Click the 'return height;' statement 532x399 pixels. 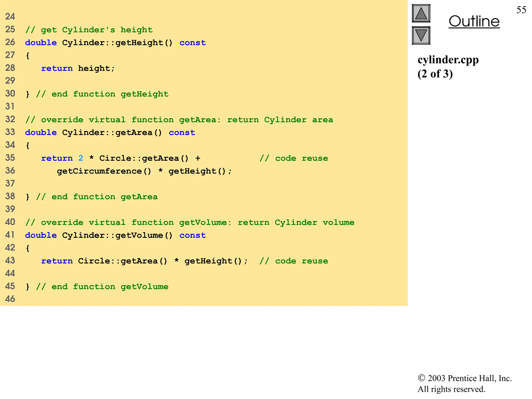pyautogui.click(x=78, y=68)
